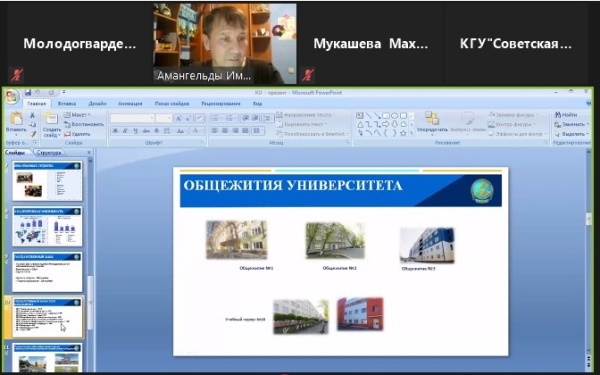Open PowerPoint help question mark icon
Screen dimensions: 600x375
[x=589, y=103]
